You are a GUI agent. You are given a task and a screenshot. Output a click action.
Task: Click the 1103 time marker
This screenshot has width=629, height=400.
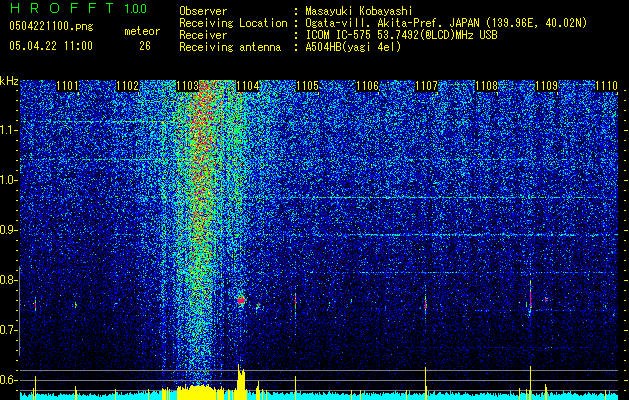[x=187, y=86]
